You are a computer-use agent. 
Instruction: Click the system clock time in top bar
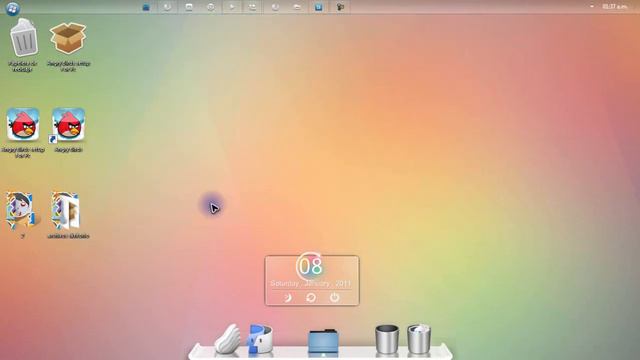(614, 7)
